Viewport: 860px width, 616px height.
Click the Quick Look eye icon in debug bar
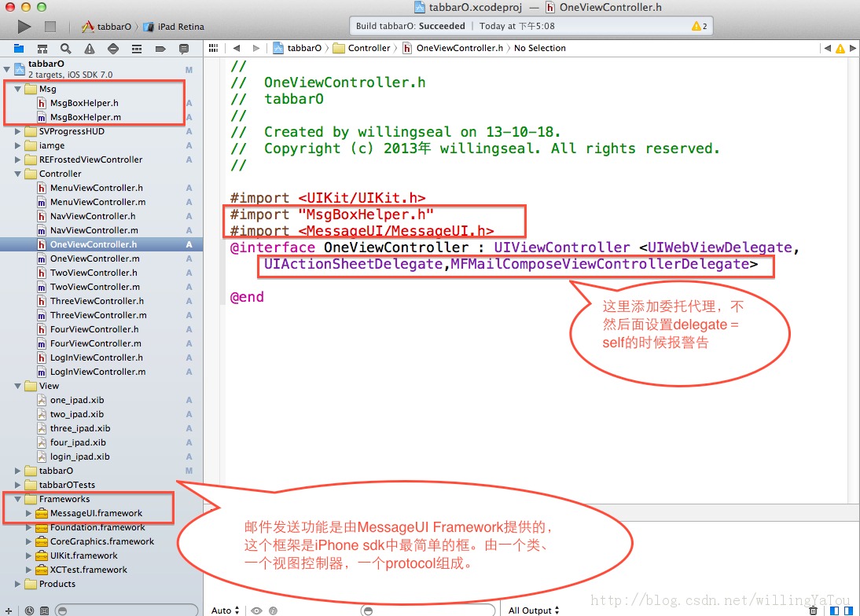(x=256, y=610)
